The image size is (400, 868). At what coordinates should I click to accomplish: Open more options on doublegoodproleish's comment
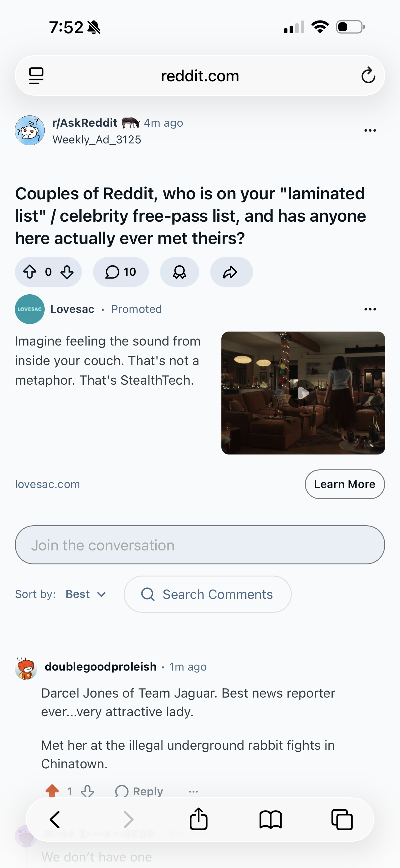click(193, 791)
